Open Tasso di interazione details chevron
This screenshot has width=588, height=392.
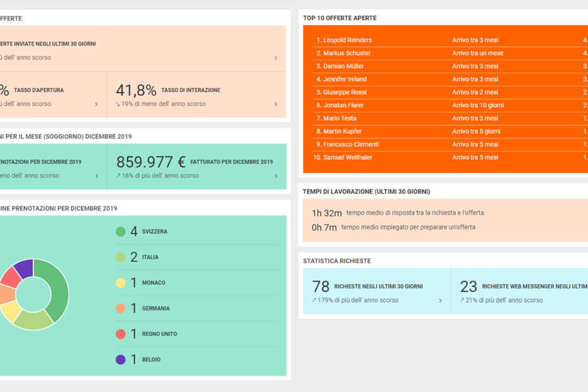coord(276,104)
